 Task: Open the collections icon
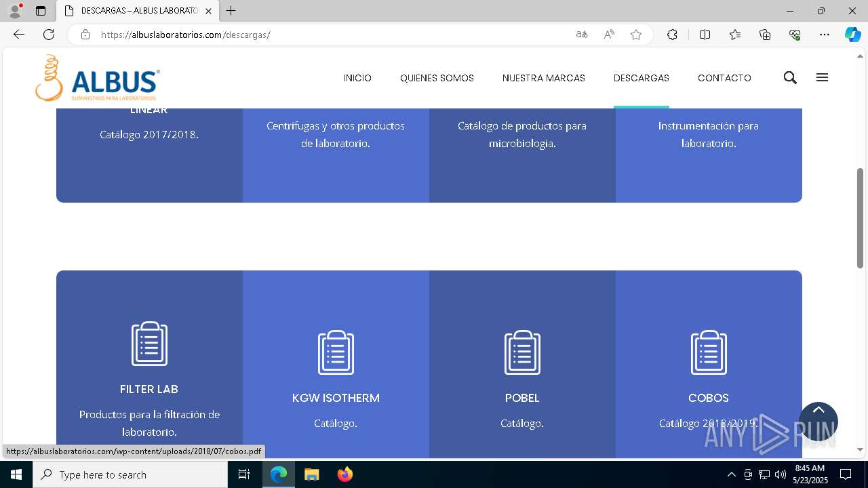[x=765, y=35]
